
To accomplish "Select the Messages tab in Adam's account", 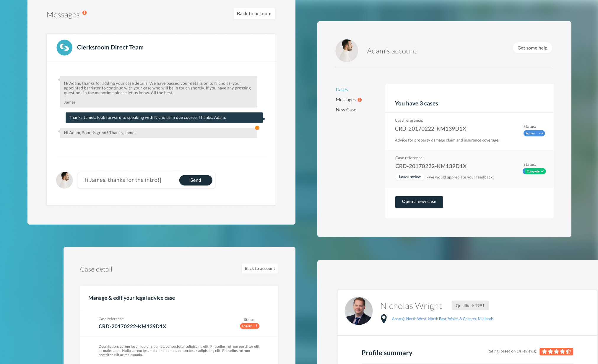I will [346, 100].
